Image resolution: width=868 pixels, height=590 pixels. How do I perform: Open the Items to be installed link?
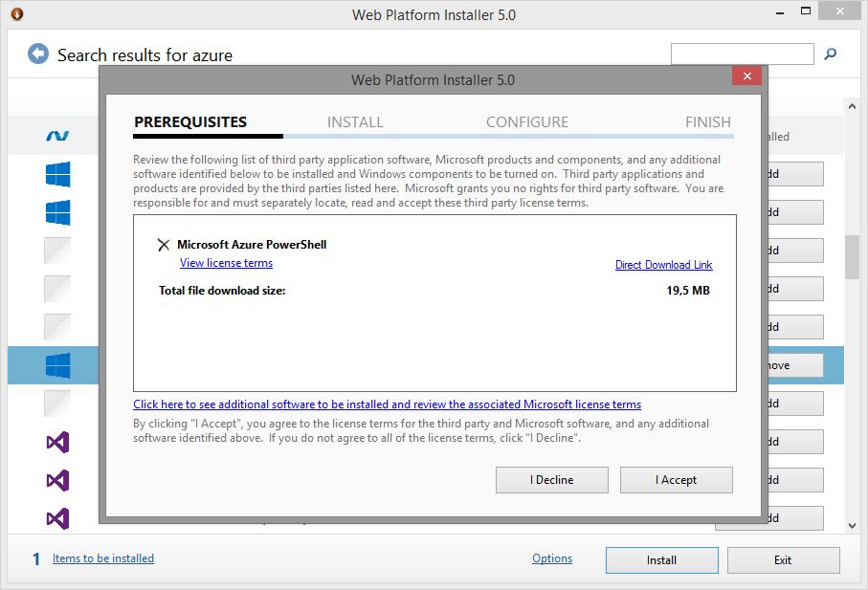click(103, 558)
